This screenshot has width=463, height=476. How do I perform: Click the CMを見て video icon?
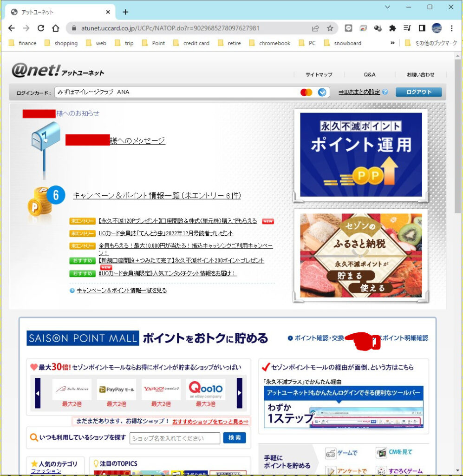(x=381, y=453)
